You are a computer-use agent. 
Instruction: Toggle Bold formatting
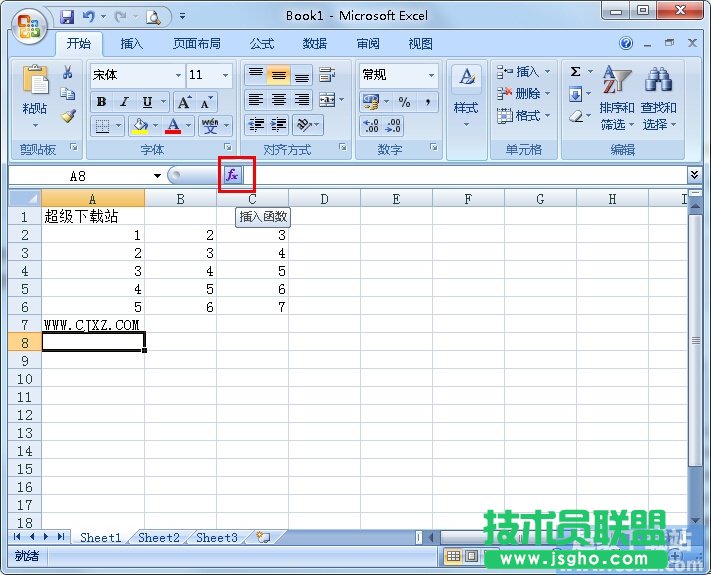[x=102, y=102]
